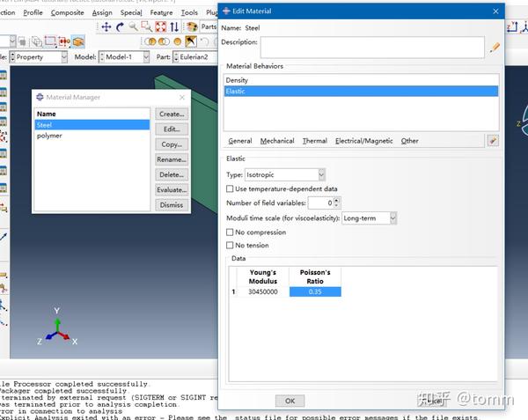
Task: Open the Part Eulerian2 dropdown
Action: click(x=195, y=57)
